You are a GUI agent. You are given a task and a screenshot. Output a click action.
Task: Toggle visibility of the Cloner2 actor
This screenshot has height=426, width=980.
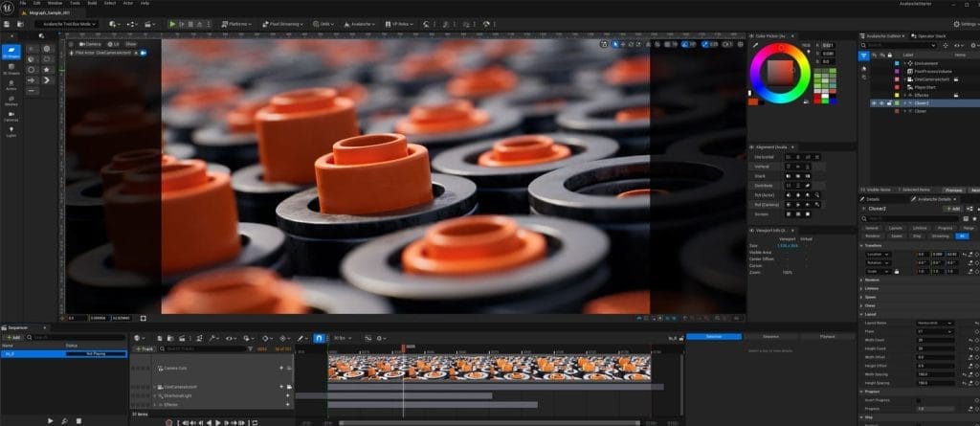click(x=872, y=102)
